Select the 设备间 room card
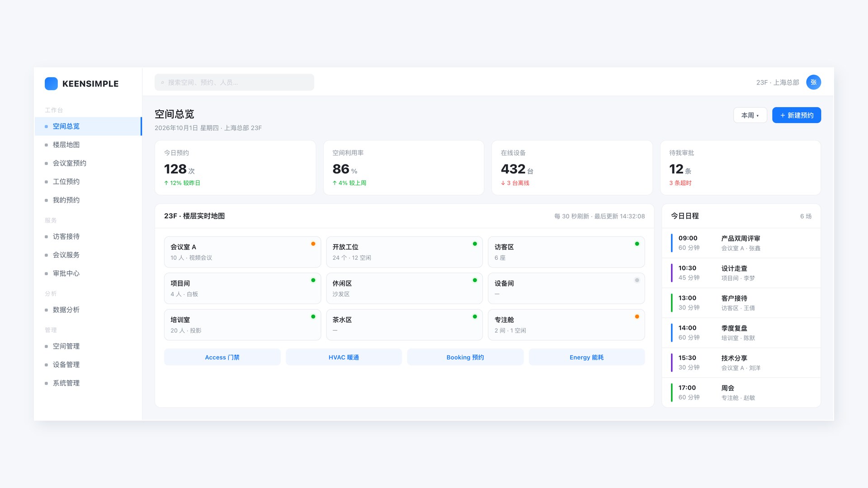 (566, 288)
